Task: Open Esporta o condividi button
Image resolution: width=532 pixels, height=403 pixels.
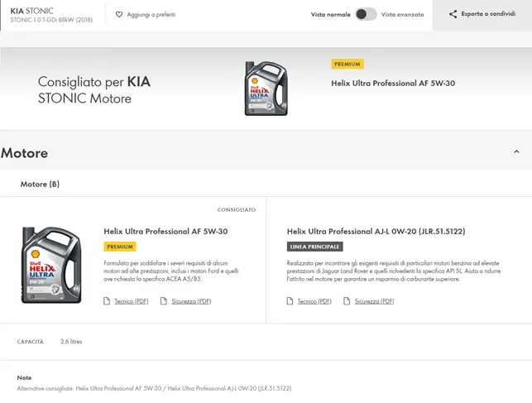Action: pos(482,14)
